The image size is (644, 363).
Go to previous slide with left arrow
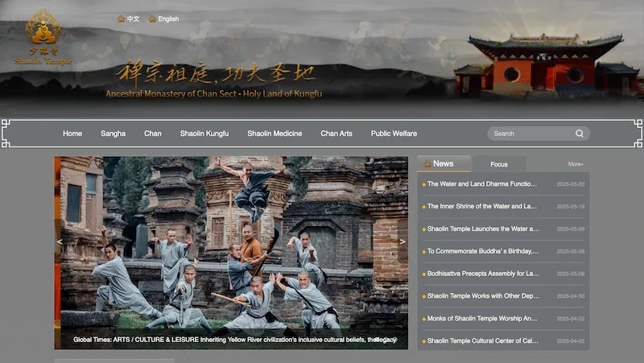click(x=59, y=241)
